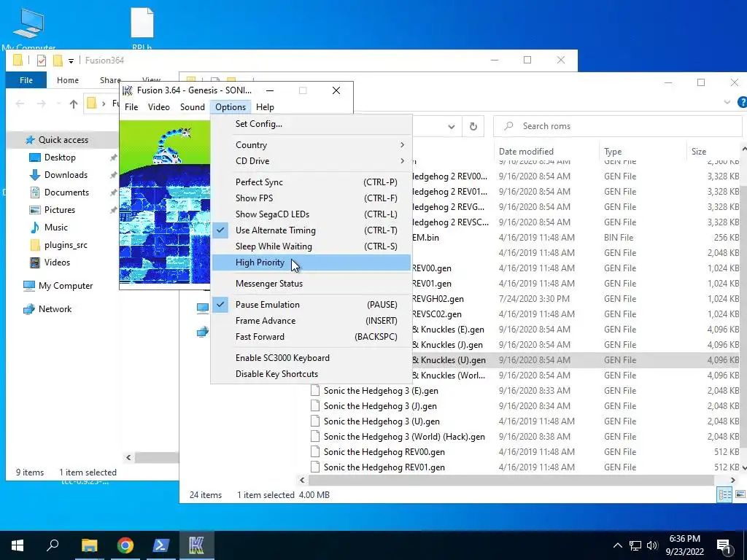This screenshot has height=560, width=747.
Task: Enable Show SegaCD LEDs option
Action: [311, 214]
